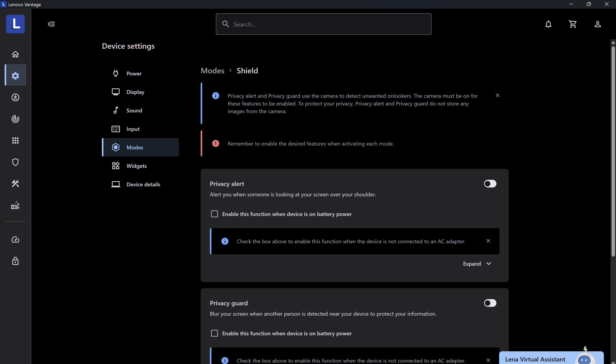Click the home icon in the sidebar
Image resolution: width=616 pixels, height=364 pixels.
coord(15,54)
